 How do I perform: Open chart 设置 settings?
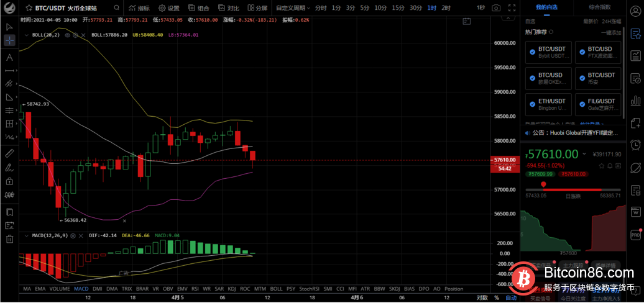pos(168,8)
